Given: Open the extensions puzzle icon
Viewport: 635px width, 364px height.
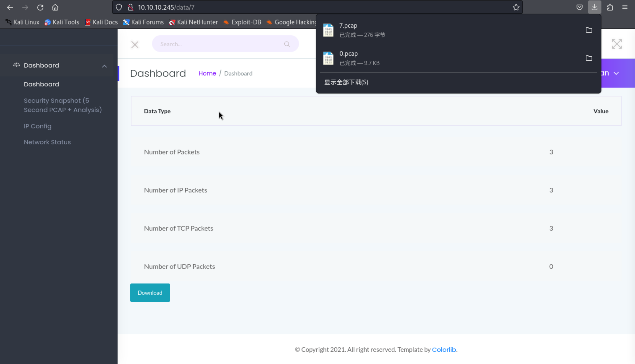Looking at the screenshot, I should pyautogui.click(x=610, y=7).
